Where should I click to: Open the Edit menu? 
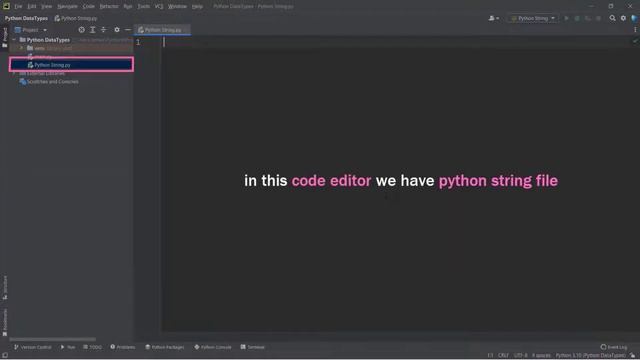point(32,7)
